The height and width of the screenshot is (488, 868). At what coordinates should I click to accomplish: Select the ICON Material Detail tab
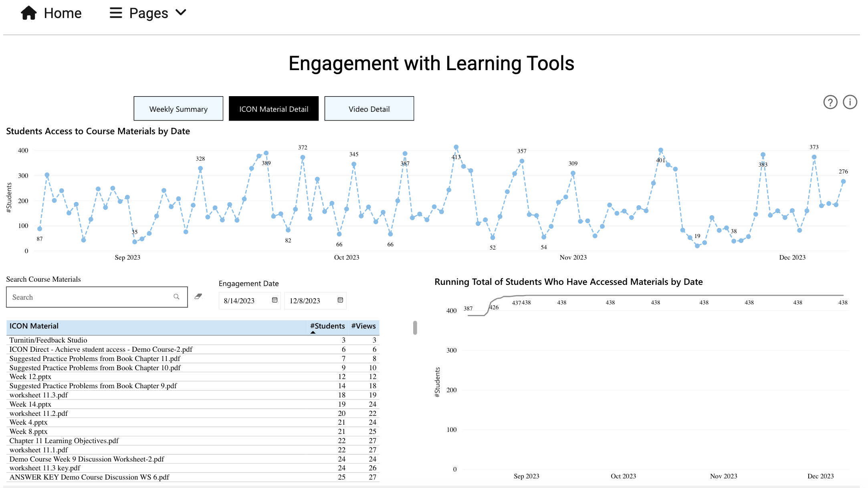pos(274,108)
